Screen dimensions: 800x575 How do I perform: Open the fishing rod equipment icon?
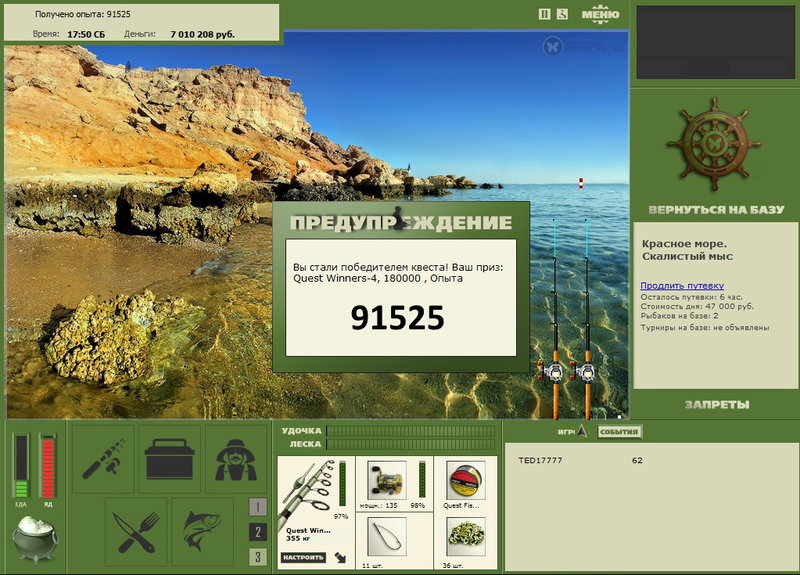pos(102,459)
